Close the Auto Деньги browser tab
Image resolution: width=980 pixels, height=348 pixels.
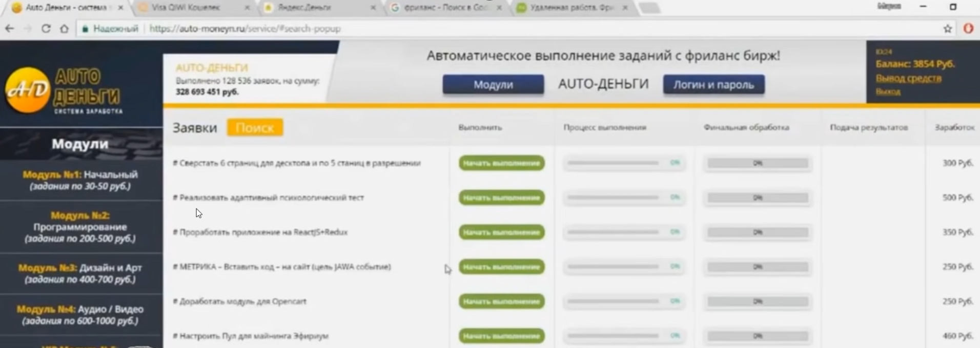coord(120,8)
